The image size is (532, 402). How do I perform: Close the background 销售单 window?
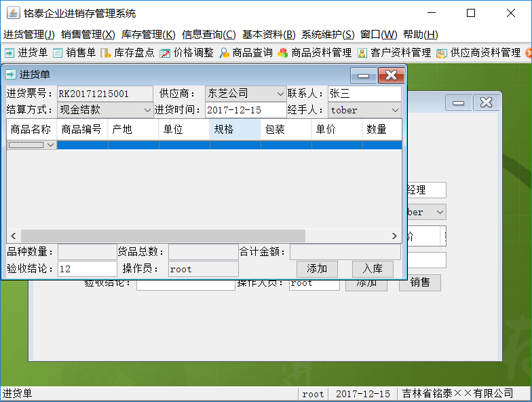pos(486,103)
